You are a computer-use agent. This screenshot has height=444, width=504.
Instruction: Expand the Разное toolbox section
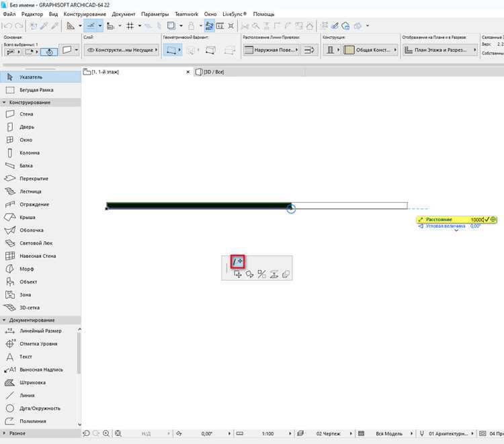click(4, 433)
